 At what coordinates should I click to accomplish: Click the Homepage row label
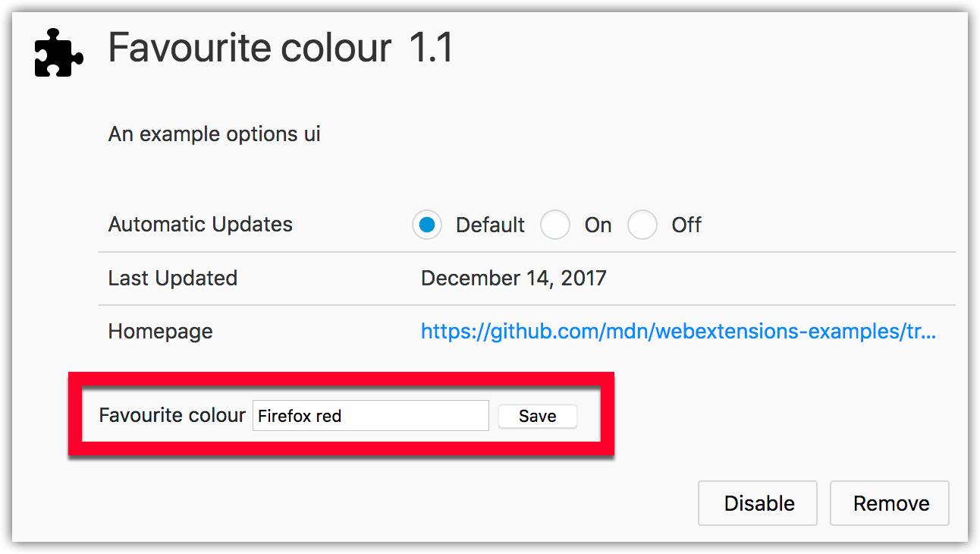tap(160, 331)
